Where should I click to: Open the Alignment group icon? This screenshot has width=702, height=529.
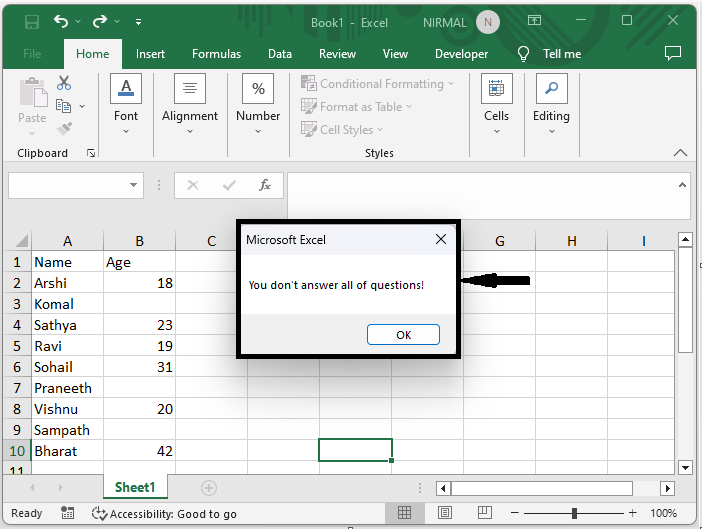[190, 98]
